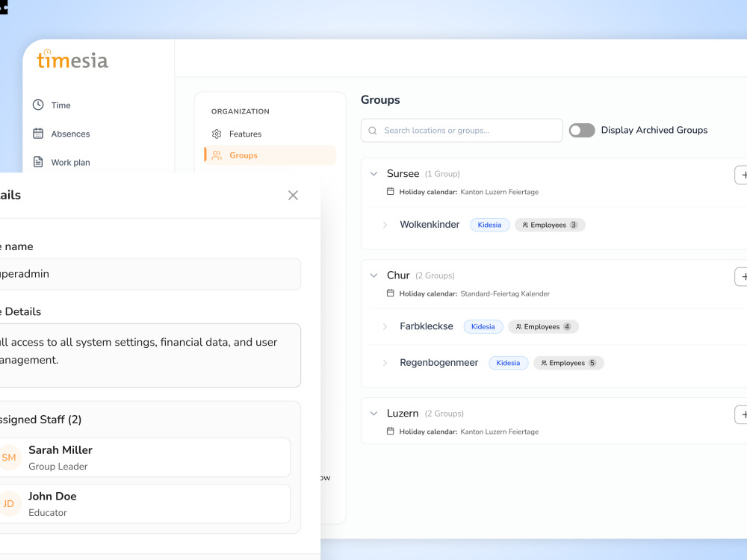Open the Time section clock icon
The height and width of the screenshot is (560, 747).
[38, 105]
